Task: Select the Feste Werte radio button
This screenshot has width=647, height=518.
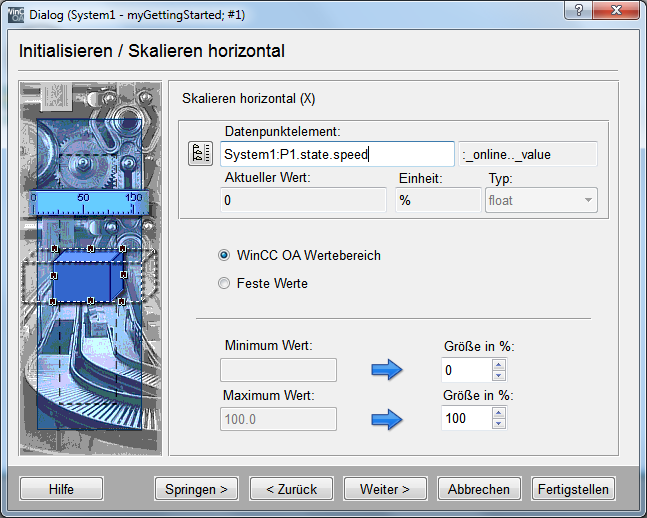Action: 224,283
